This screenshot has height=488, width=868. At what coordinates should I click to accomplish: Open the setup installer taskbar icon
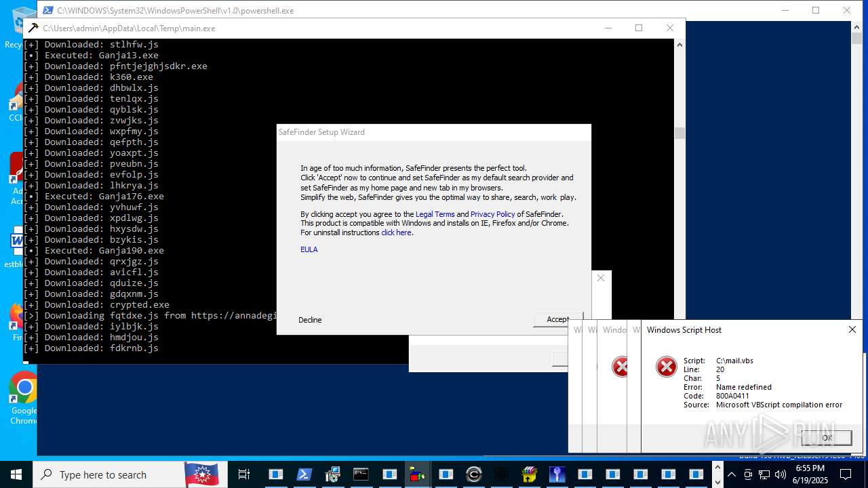pyautogui.click(x=332, y=474)
